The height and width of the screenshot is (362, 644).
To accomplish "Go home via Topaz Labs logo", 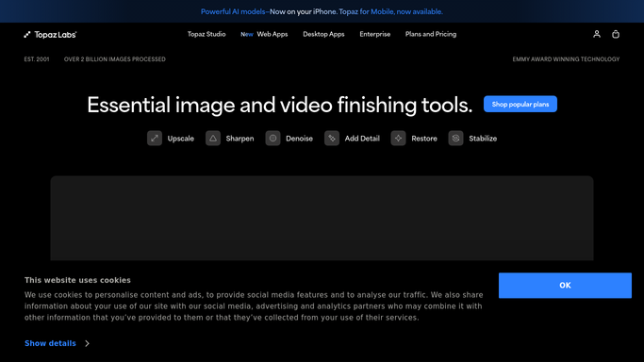I will click(50, 35).
